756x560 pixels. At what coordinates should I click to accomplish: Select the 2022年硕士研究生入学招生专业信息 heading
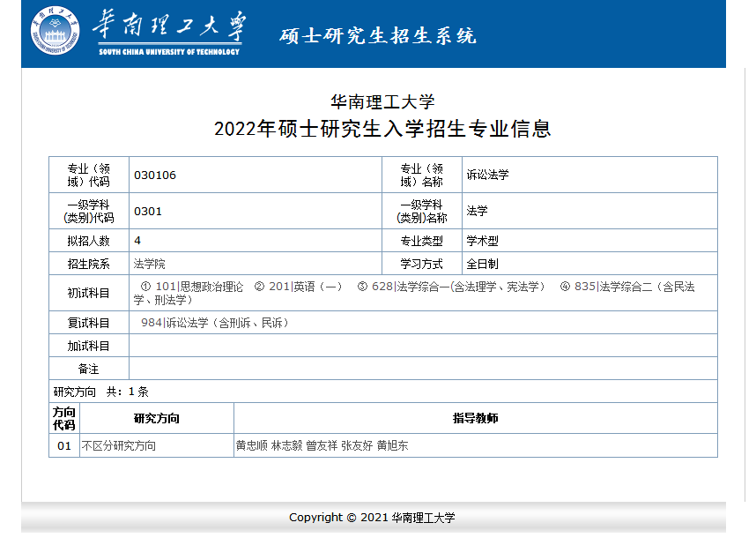(x=382, y=129)
